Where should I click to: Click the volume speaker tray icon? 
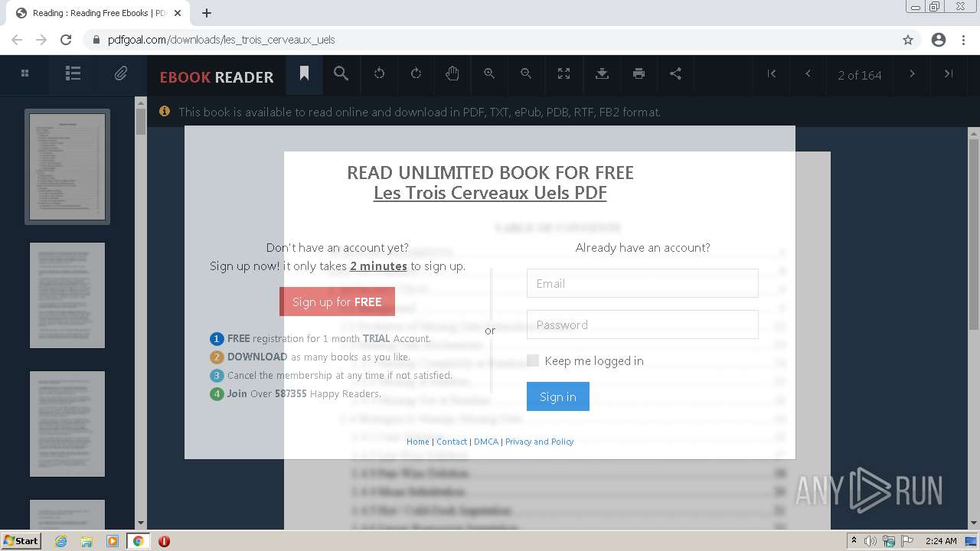[x=871, y=541]
